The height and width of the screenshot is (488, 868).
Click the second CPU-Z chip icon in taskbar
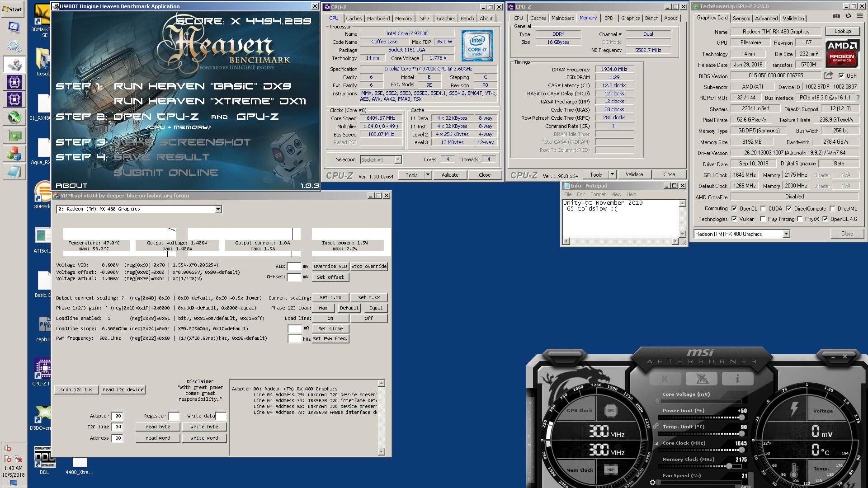point(14,99)
